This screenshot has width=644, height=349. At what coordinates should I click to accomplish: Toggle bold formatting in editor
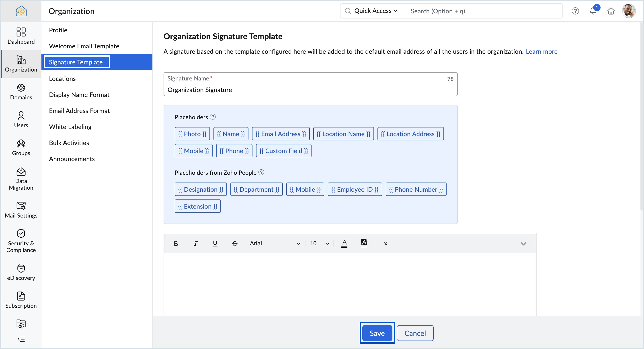tap(176, 243)
